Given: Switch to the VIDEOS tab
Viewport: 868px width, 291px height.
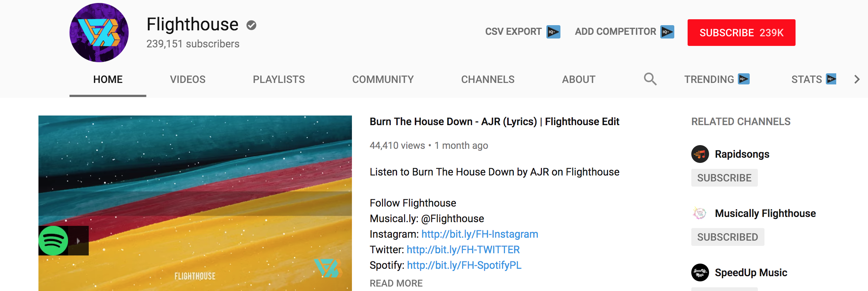Looking at the screenshot, I should click(x=188, y=79).
